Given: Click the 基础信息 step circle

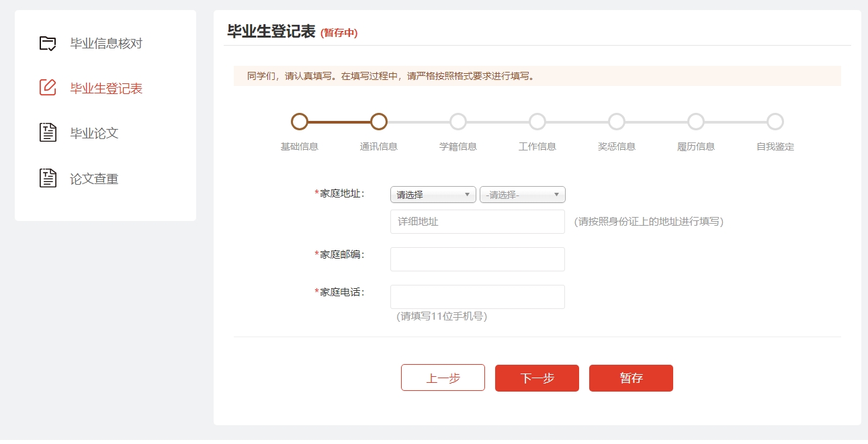Looking at the screenshot, I should 300,122.
